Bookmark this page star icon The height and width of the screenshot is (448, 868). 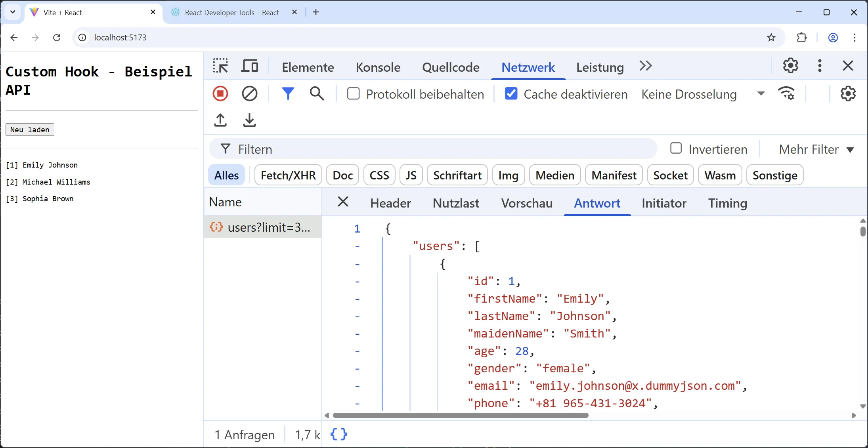[771, 37]
